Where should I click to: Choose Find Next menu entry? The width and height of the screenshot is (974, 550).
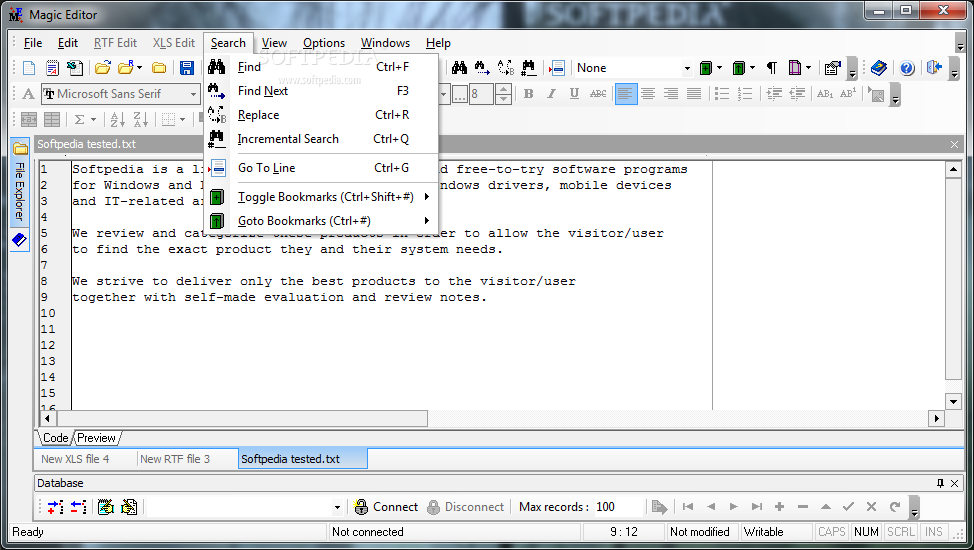321,91
